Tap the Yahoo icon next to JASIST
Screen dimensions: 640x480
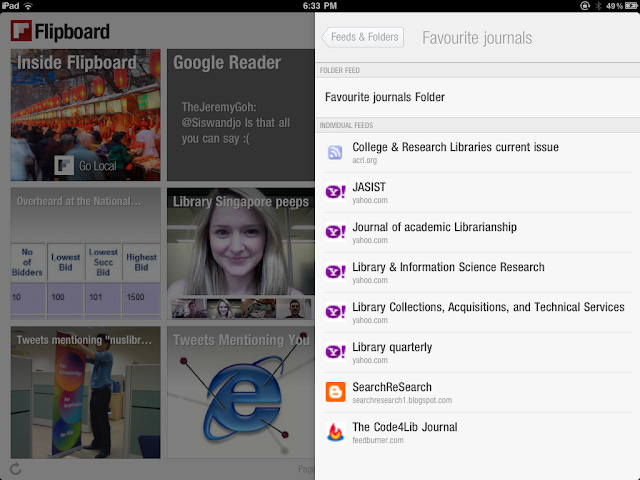(336, 192)
